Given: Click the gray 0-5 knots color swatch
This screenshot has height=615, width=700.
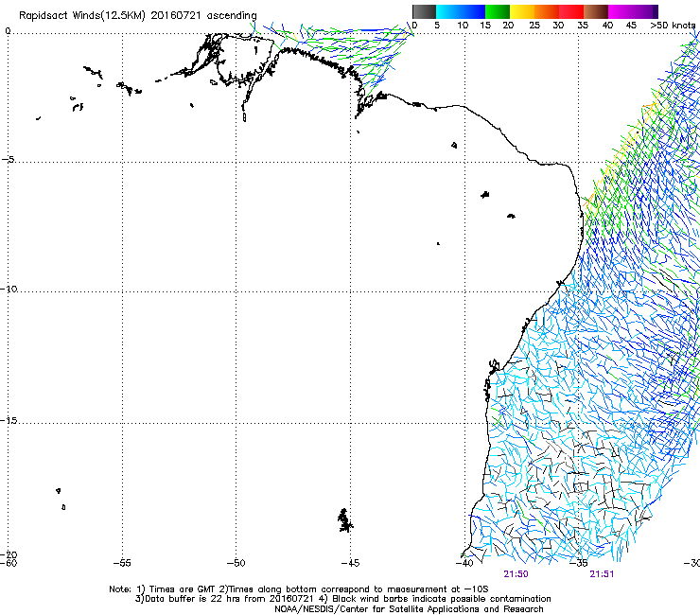Looking at the screenshot, I should [424, 11].
